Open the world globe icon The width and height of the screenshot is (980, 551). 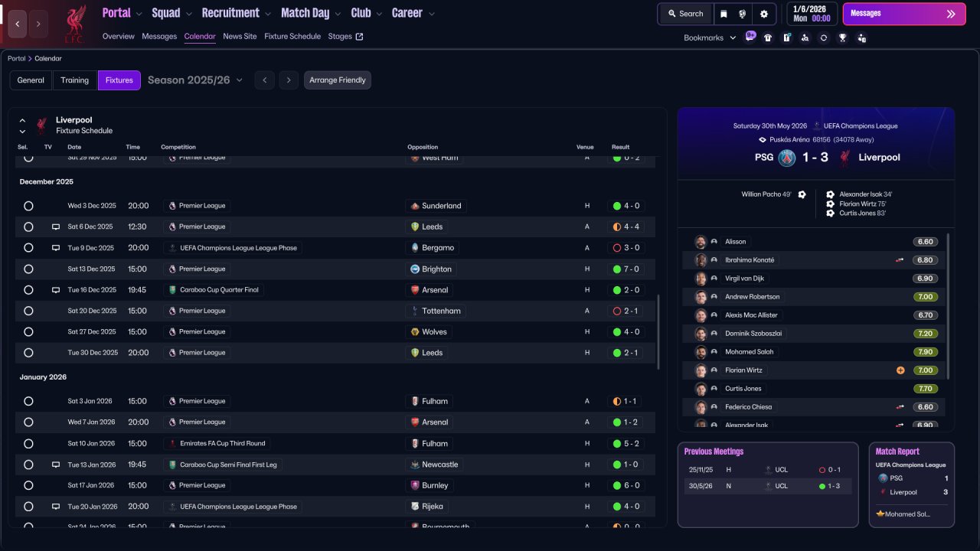click(x=742, y=14)
